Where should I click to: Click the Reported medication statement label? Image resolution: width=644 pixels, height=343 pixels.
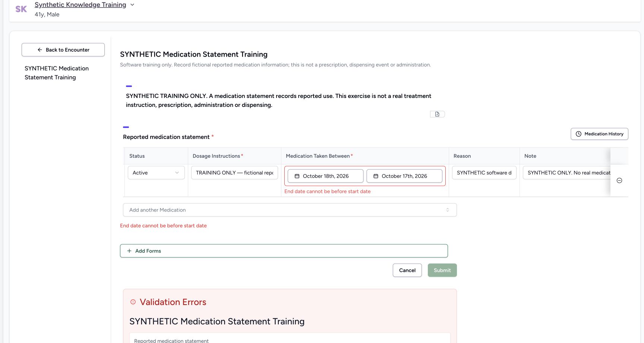166,137
